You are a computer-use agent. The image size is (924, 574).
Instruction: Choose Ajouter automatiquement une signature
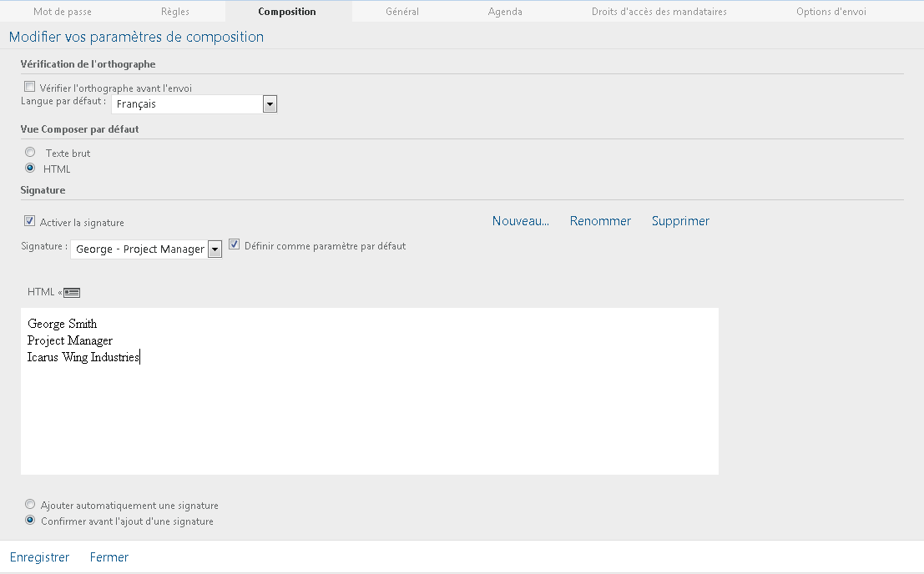[x=30, y=504]
